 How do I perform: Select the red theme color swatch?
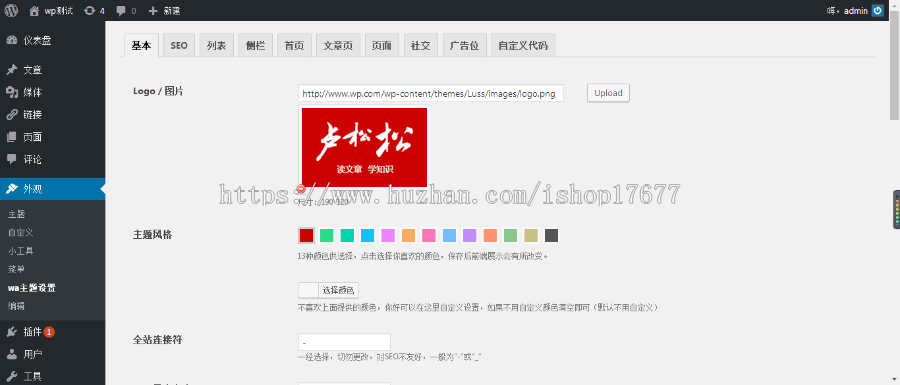306,235
